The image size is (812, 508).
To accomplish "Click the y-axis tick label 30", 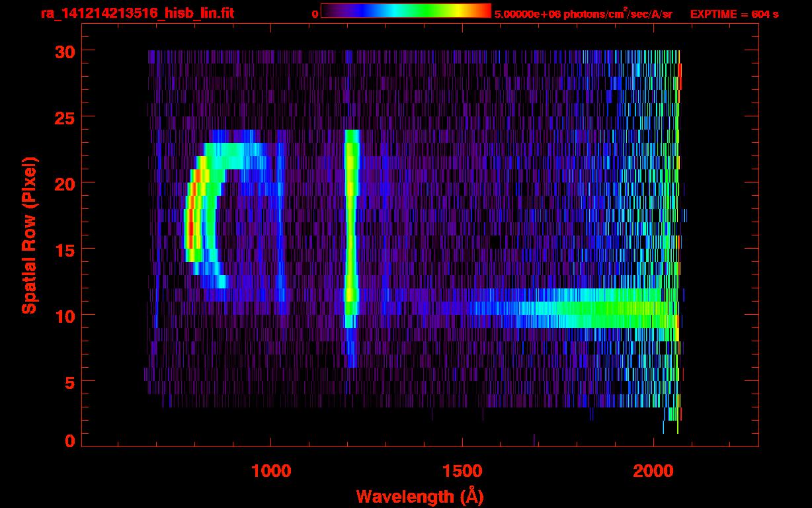I will [x=65, y=51].
